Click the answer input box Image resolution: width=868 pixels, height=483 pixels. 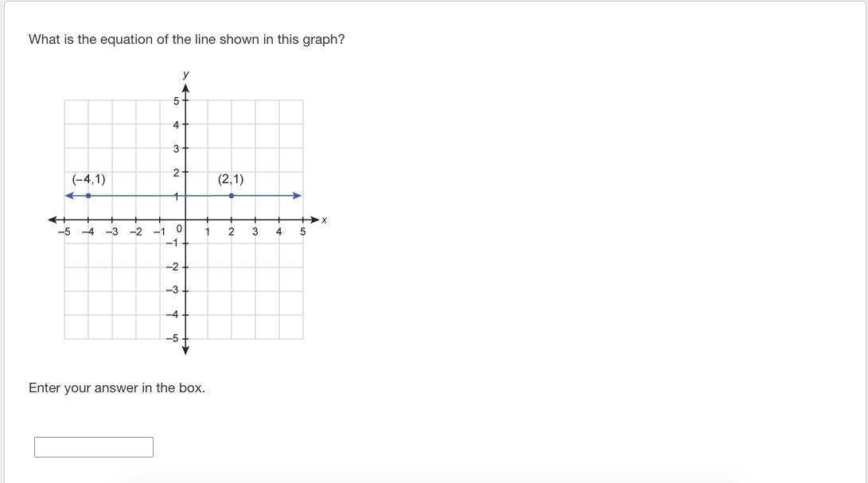[94, 447]
